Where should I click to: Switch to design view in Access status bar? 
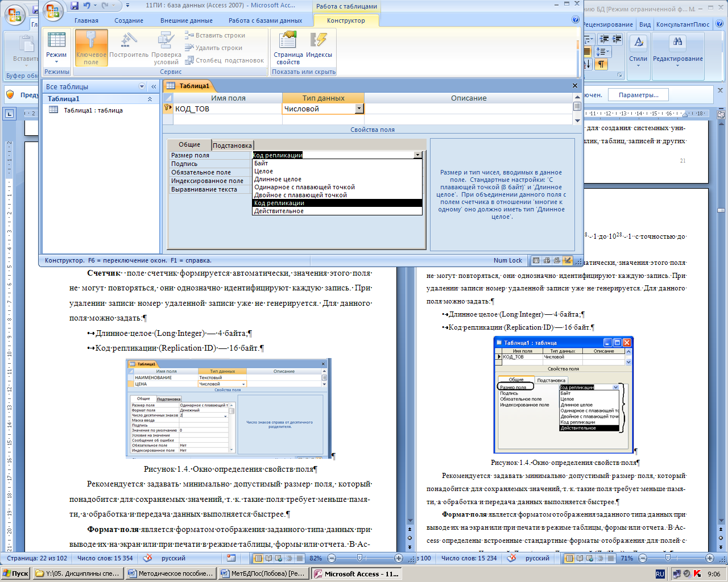coord(567,260)
